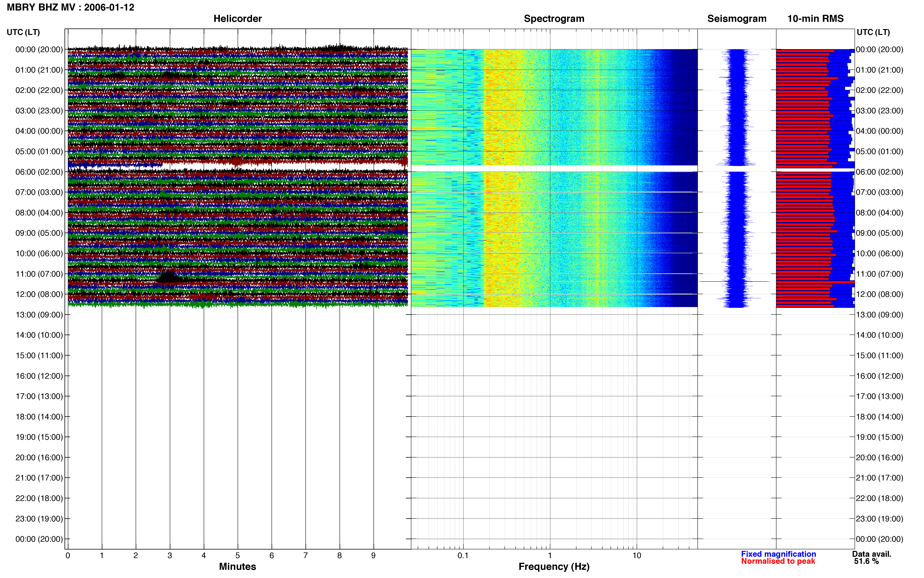The image size is (924, 578).
Task: Click the left '11:00 (07:00)' time label
Action: tap(39, 274)
